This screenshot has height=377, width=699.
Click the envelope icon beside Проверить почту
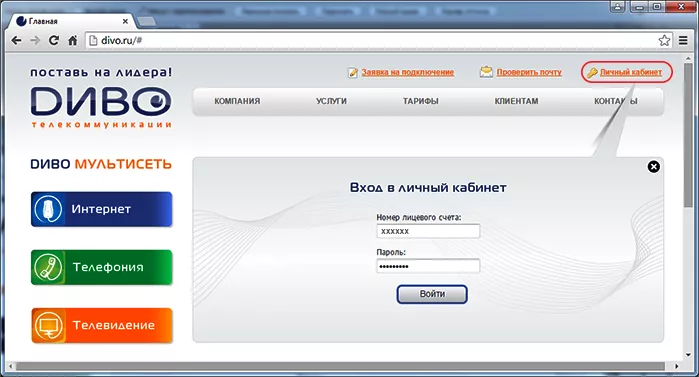click(x=486, y=72)
